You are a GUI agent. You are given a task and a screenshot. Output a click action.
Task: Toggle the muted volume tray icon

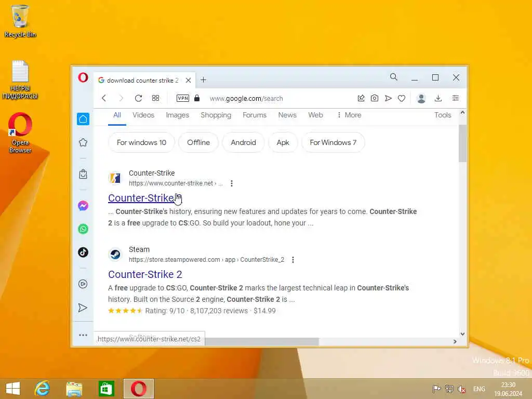(462, 389)
